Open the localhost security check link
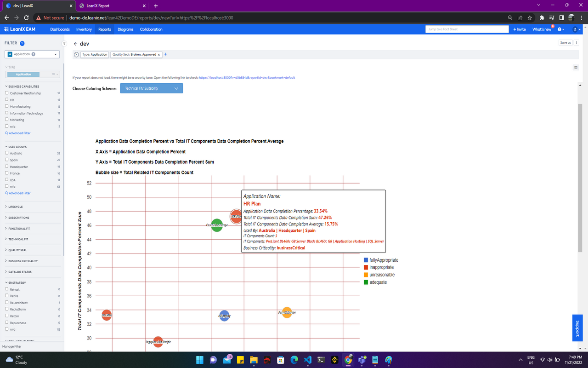The image size is (588, 368). [247, 77]
